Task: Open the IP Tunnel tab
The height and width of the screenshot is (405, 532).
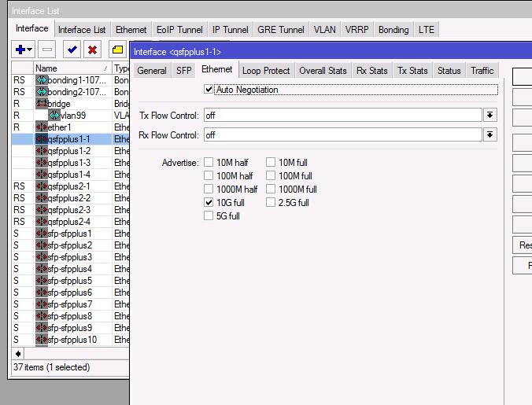Action: coord(230,30)
